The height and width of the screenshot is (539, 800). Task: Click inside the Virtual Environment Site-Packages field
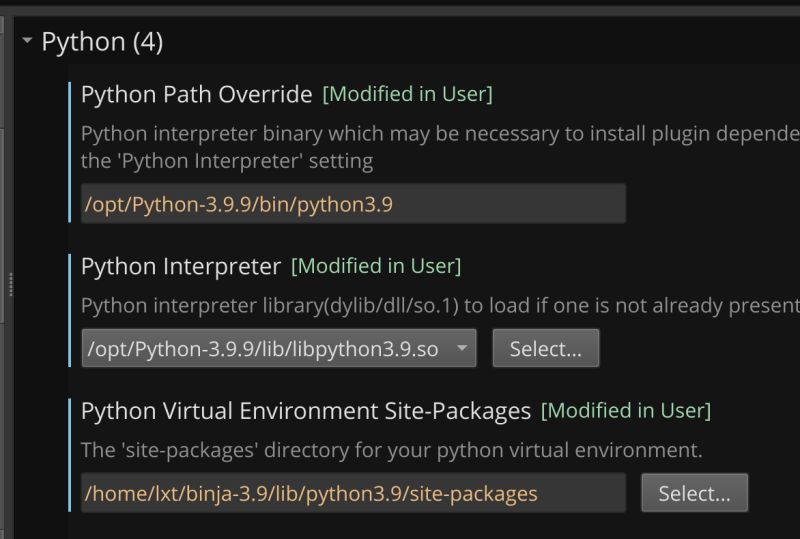pos(352,493)
